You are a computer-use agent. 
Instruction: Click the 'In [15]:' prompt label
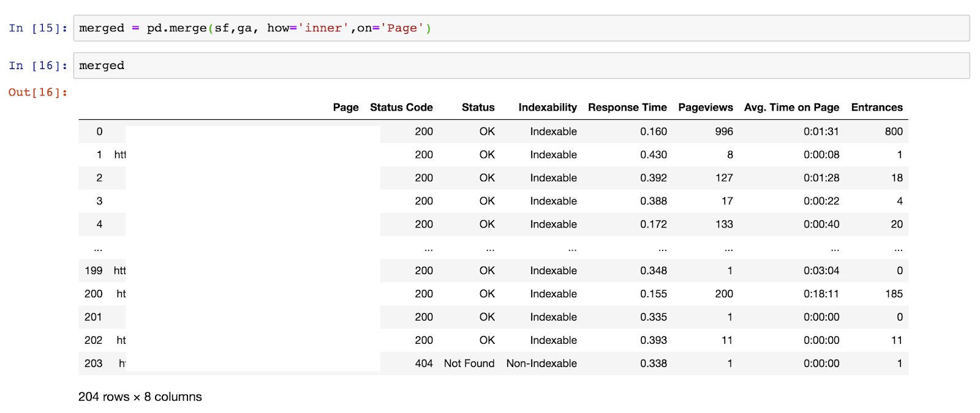[38, 28]
